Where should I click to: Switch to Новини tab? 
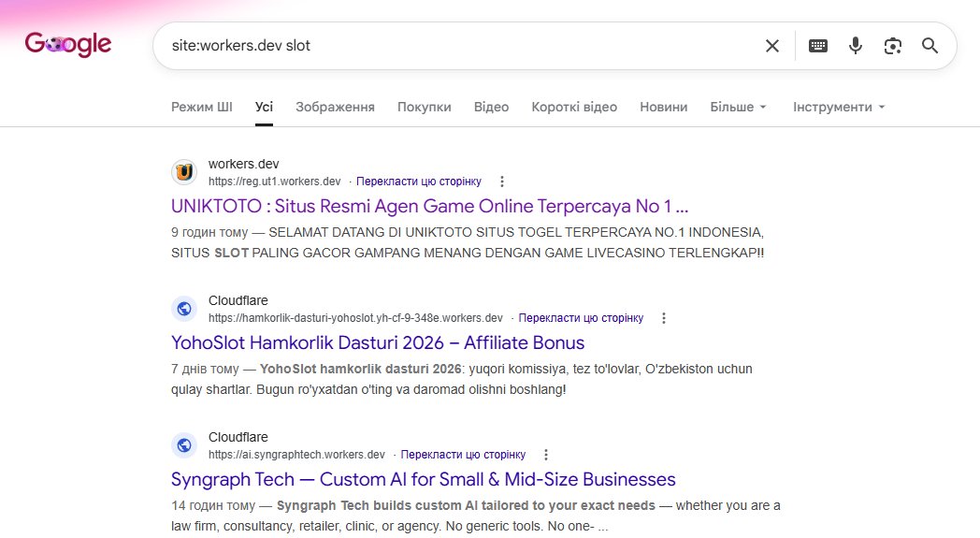[x=664, y=107]
